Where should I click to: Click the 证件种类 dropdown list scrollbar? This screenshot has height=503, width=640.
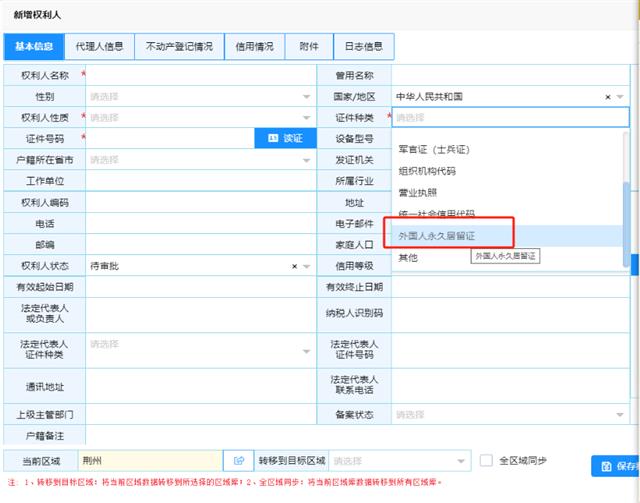pyautogui.click(x=626, y=200)
